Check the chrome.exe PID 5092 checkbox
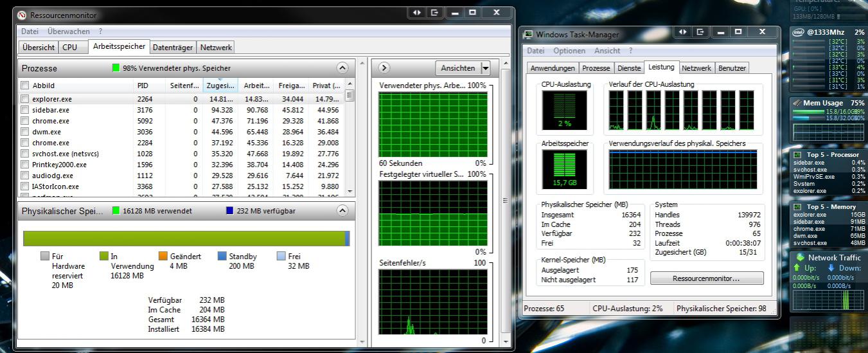 24,121
